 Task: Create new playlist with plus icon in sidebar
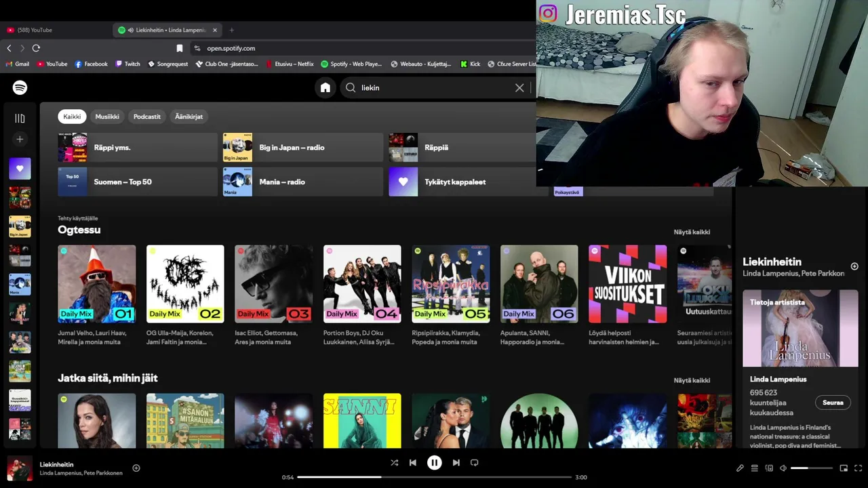[20, 139]
